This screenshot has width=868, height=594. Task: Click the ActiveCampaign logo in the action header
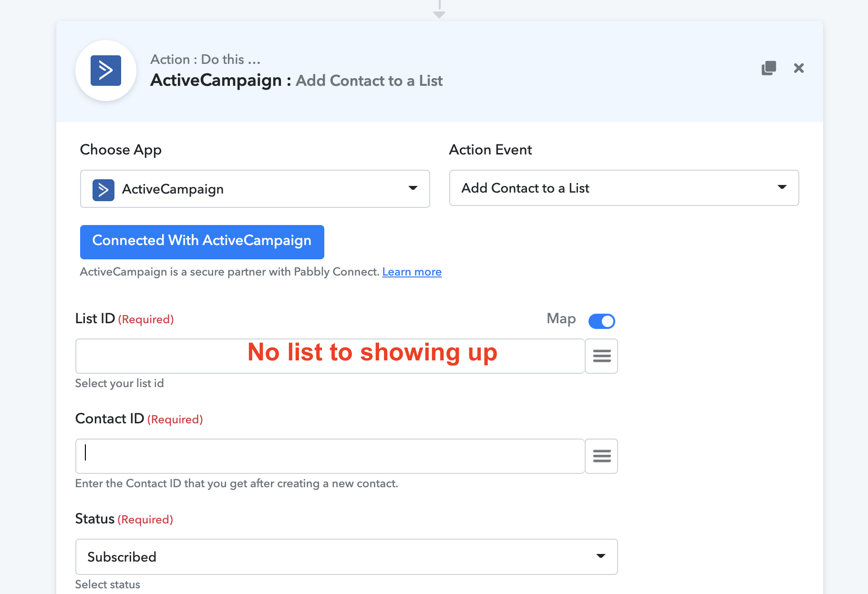click(106, 71)
